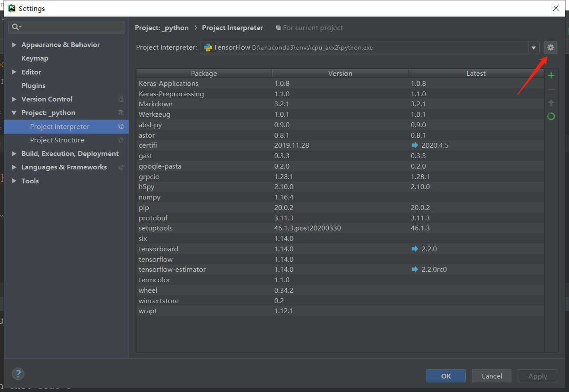Screen dimensions: 569x392
Task: Select the pip package row
Action: 340,207
